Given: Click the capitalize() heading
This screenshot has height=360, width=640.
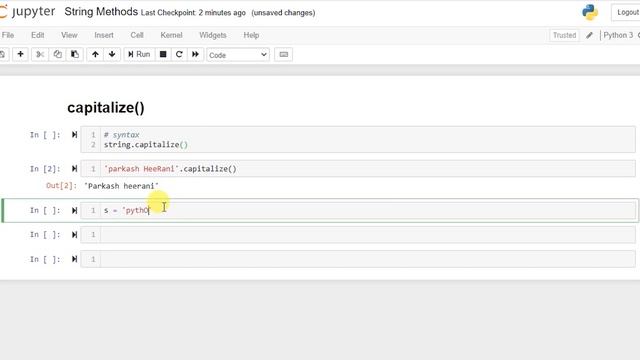Looking at the screenshot, I should pos(106,107).
